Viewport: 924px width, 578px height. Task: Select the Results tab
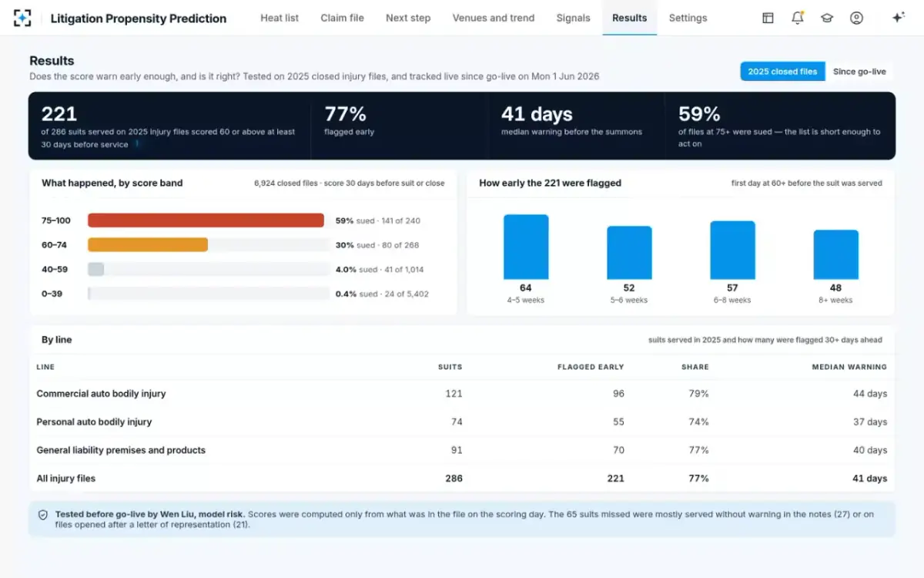(x=630, y=18)
